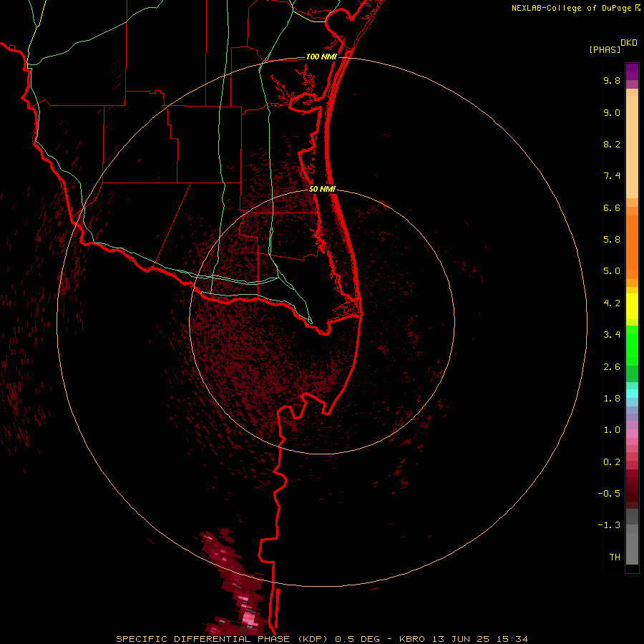Click the purple segment atop the color bar
Viewport: 644px width, 644px height.
[x=632, y=72]
